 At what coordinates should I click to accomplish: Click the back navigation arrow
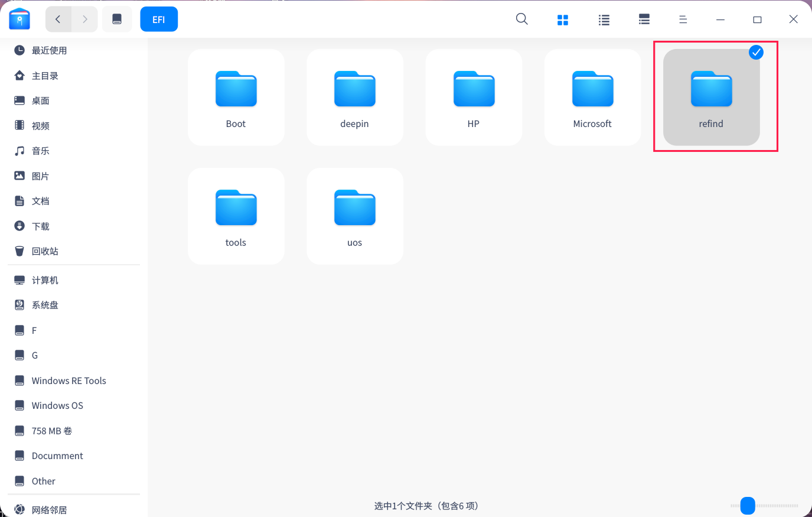pyautogui.click(x=58, y=18)
